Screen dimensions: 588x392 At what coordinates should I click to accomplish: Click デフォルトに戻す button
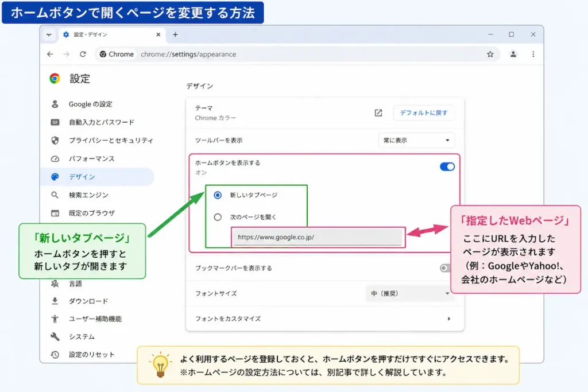pos(424,113)
